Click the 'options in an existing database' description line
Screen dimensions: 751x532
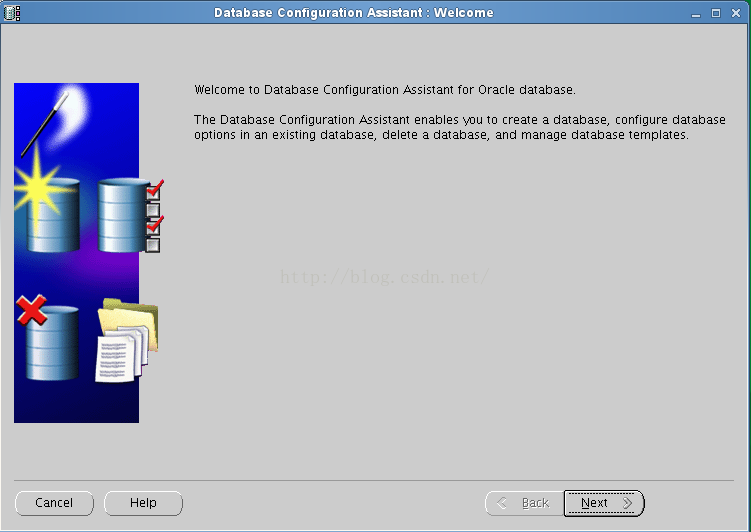pyautogui.click(x=441, y=135)
